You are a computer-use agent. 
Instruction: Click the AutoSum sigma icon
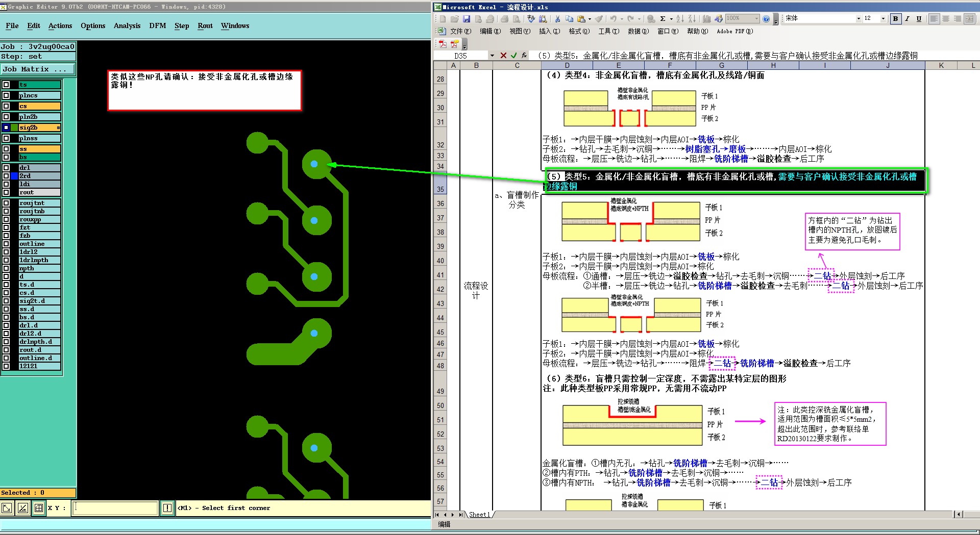point(663,19)
